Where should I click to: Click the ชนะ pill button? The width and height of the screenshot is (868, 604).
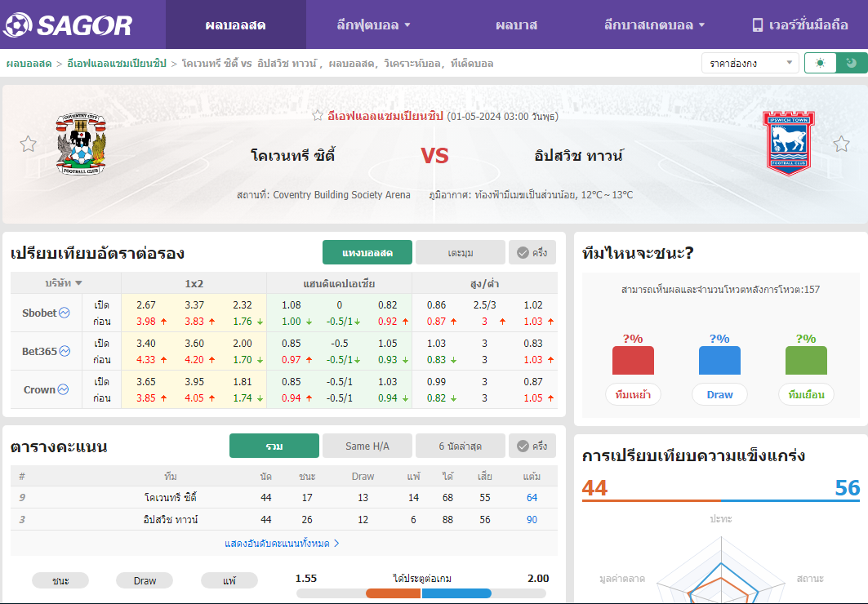point(60,580)
